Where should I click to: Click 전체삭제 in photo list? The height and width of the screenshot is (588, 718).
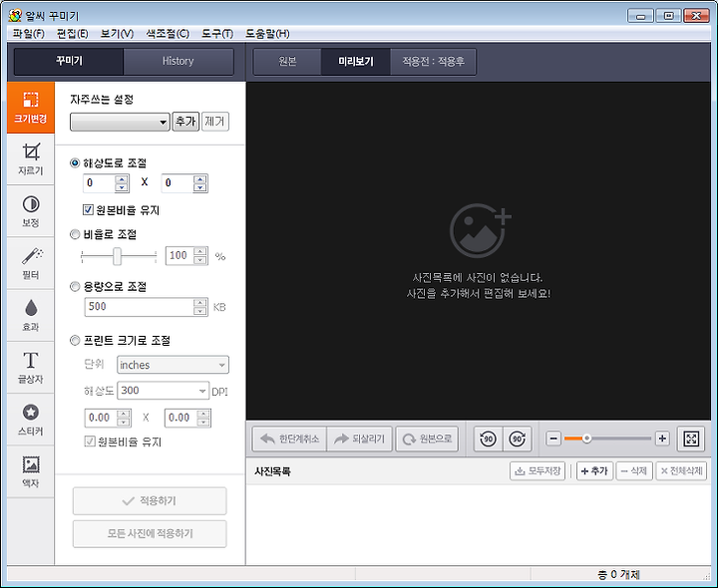(681, 470)
